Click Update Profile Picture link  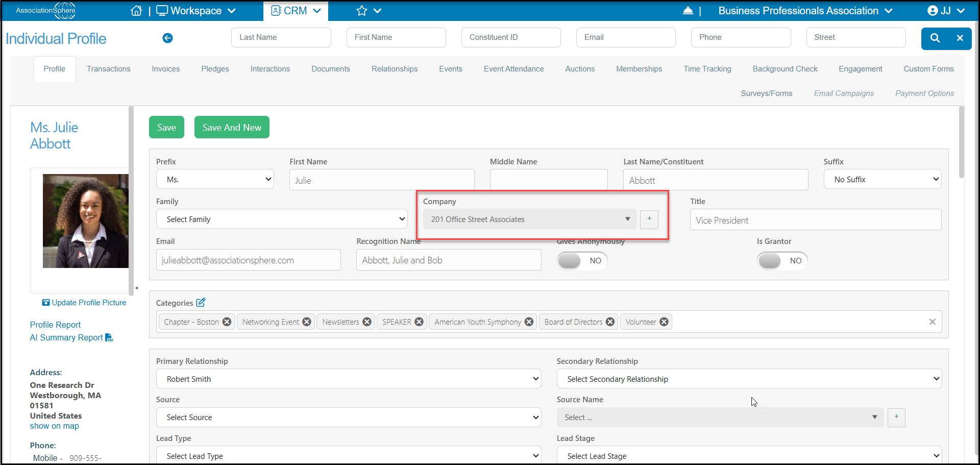click(84, 302)
